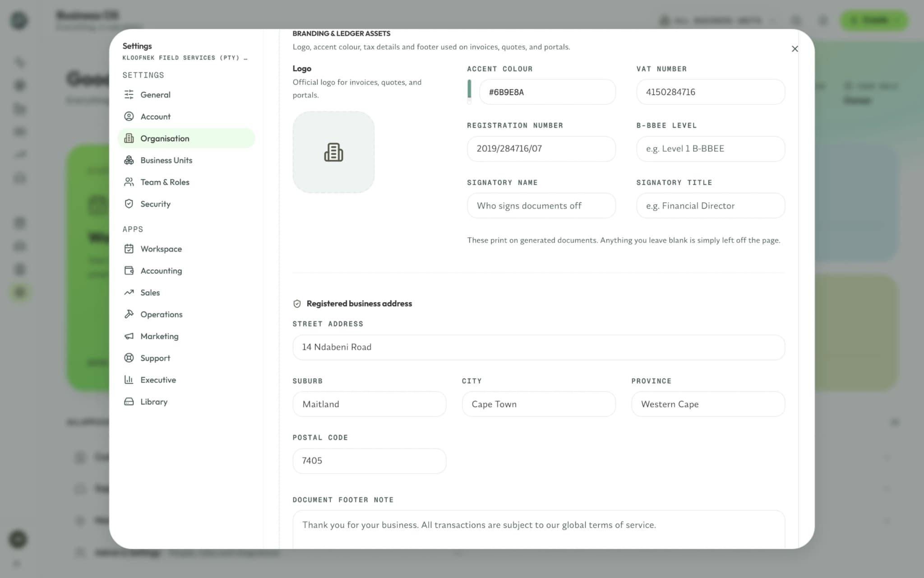Click the Signatory Name field

(541, 205)
